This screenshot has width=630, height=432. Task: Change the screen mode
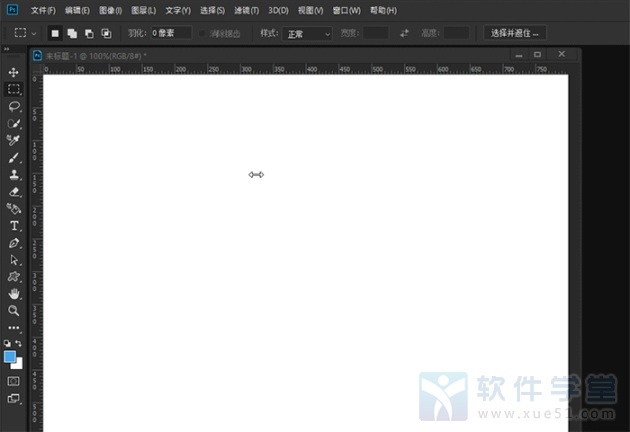(13, 398)
